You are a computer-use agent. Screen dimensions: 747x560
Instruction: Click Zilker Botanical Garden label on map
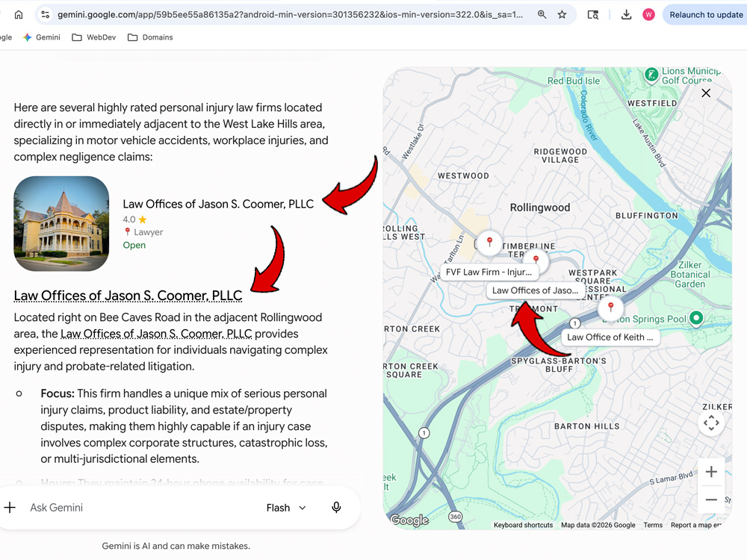689,274
